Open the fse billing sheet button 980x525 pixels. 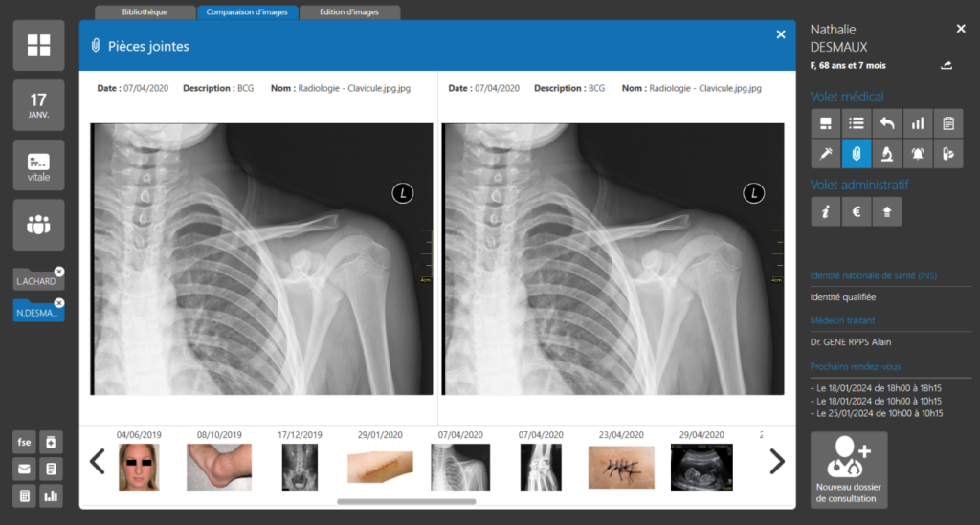(24, 442)
